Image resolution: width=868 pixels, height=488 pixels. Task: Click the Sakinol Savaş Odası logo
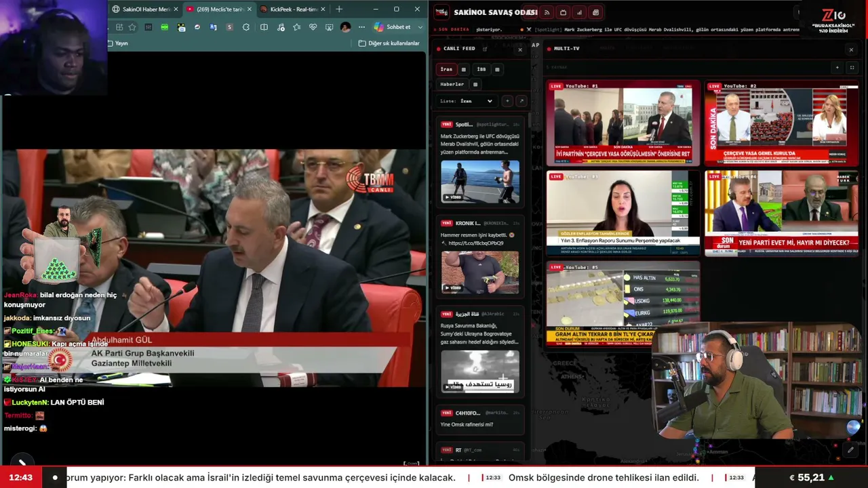(441, 12)
